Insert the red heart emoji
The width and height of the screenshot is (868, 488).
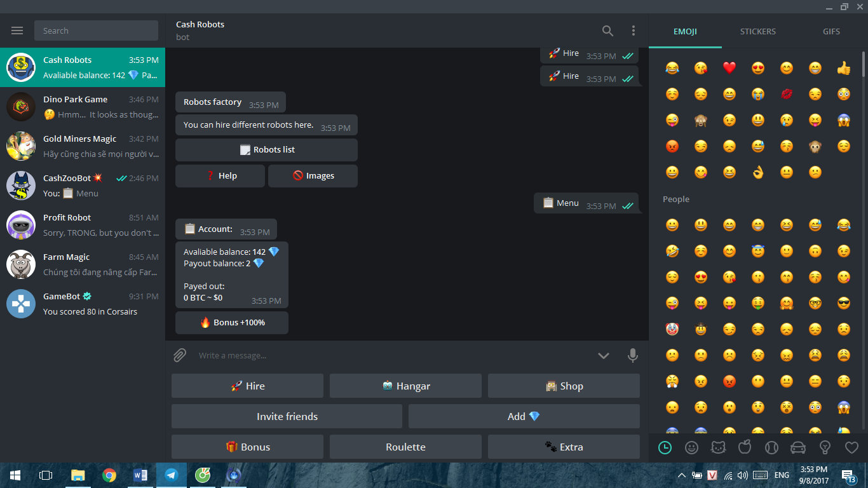[x=729, y=67]
